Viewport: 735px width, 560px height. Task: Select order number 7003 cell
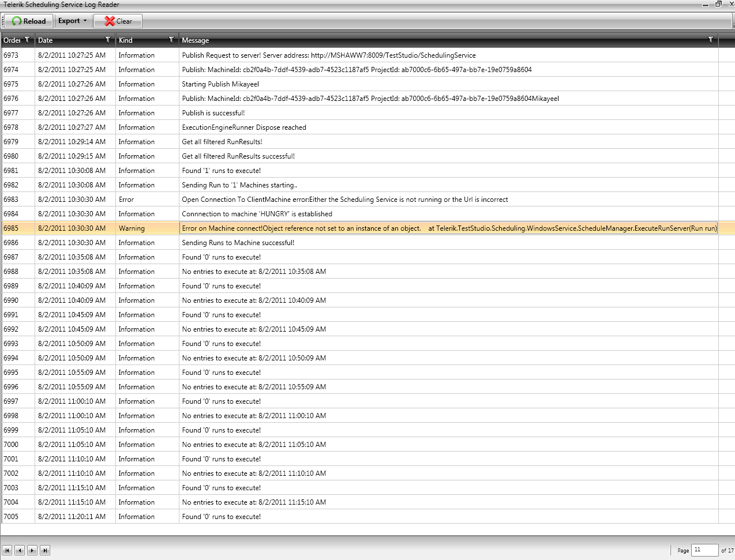[18, 488]
